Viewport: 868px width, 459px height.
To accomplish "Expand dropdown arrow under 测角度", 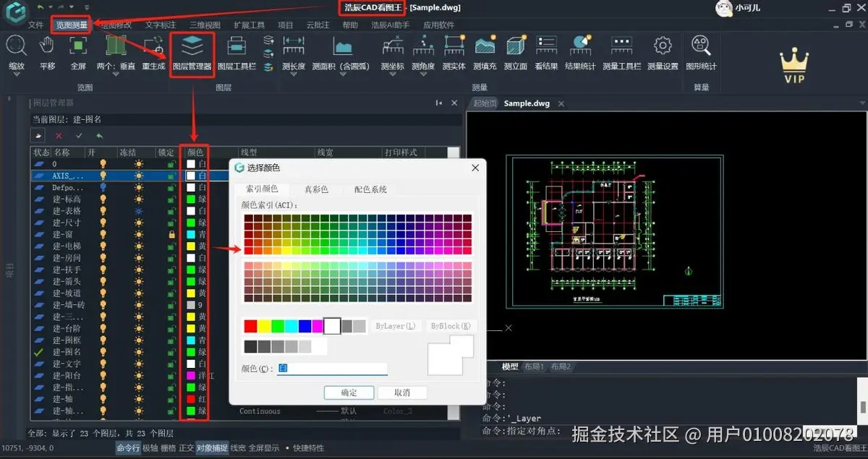I will [423, 75].
